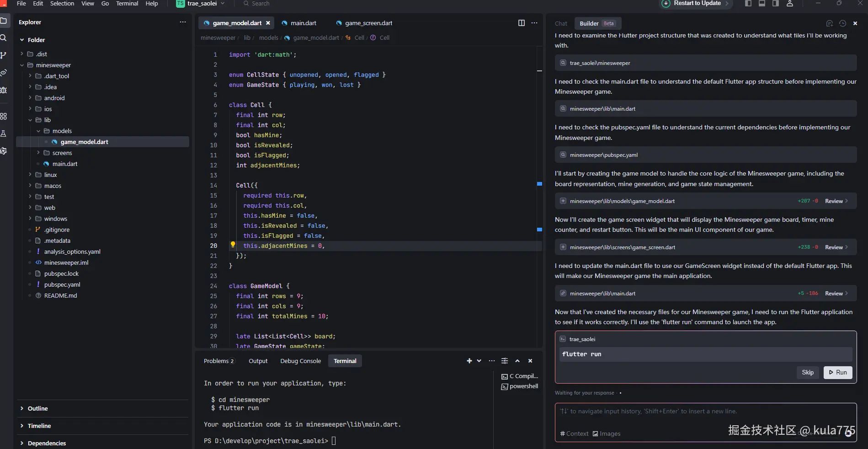Open the Terminal menu in the menu bar
Screen dimensions: 868x449
click(x=127, y=3)
